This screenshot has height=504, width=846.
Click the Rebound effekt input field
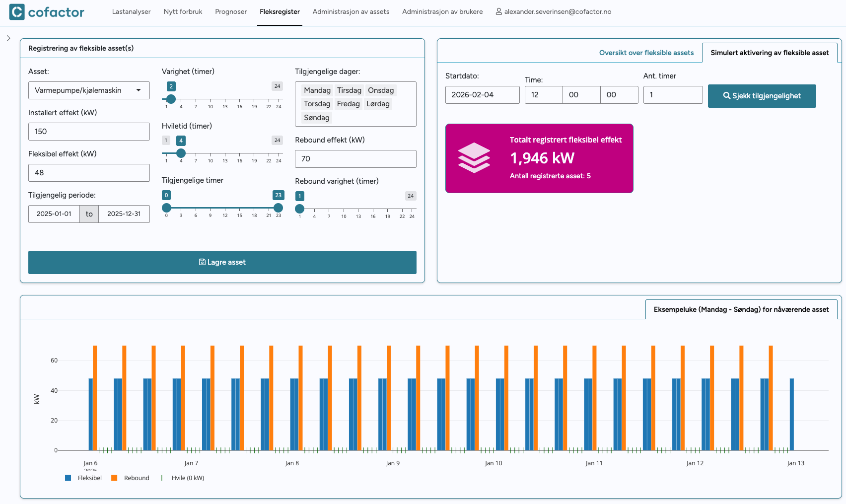click(355, 159)
